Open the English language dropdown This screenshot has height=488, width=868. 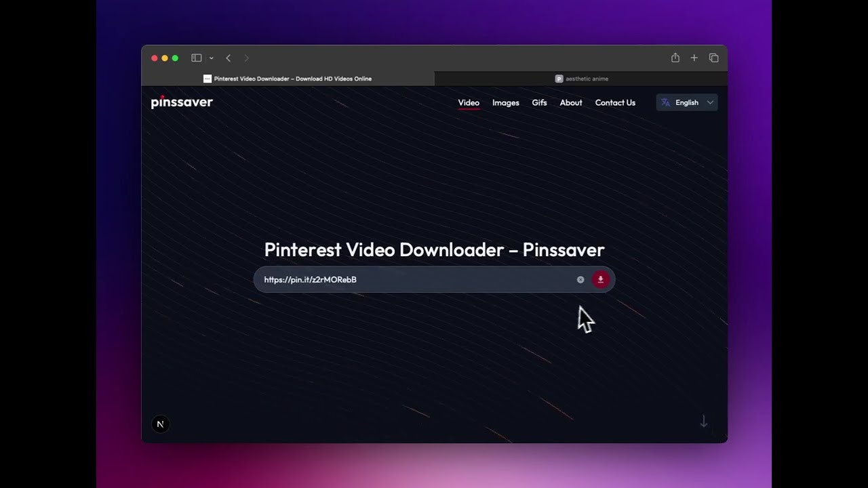point(687,102)
